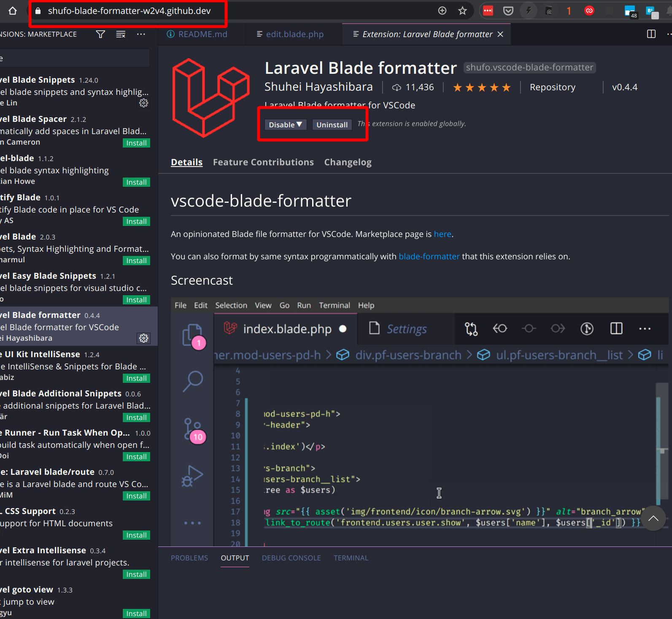Open manage gear for Laravel Blade Snippets

coord(144,103)
